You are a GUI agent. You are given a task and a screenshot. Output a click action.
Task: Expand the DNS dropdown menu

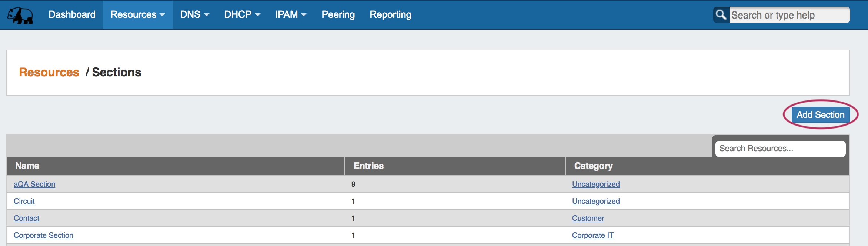194,14
